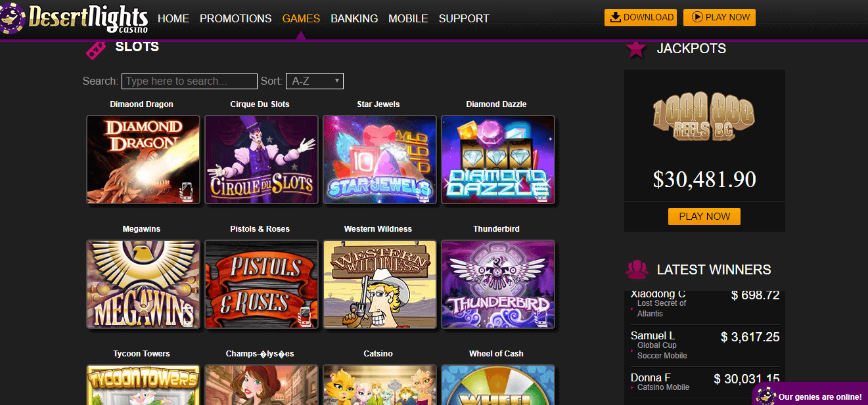This screenshot has width=868, height=405.
Task: Open the Thunderbird slot thumbnail
Action: point(498,284)
